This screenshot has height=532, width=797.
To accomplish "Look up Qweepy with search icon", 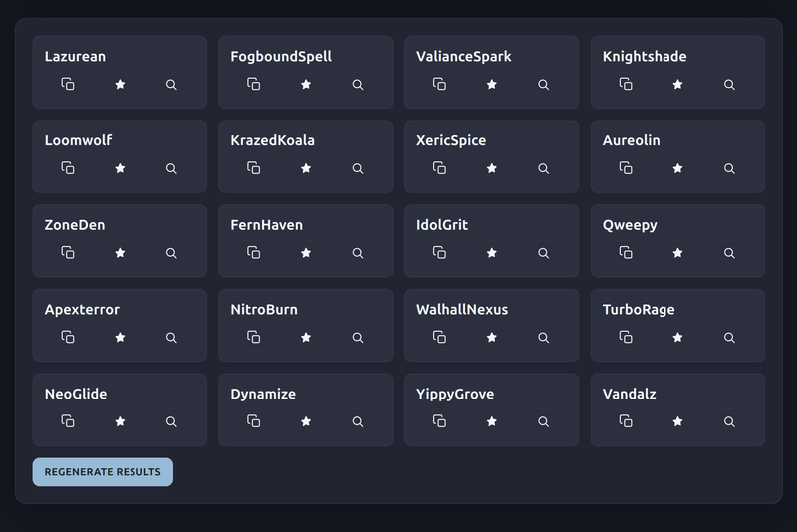I will click(x=729, y=252).
